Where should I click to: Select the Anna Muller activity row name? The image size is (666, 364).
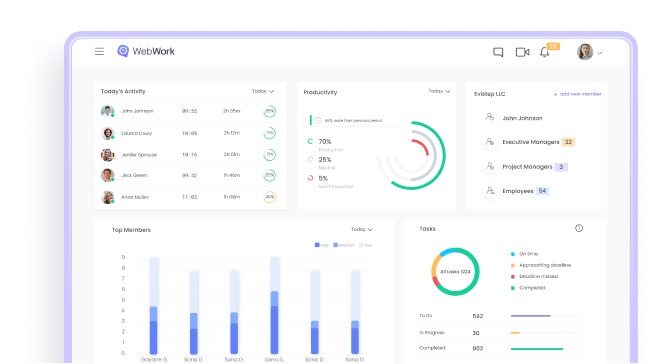[135, 197]
